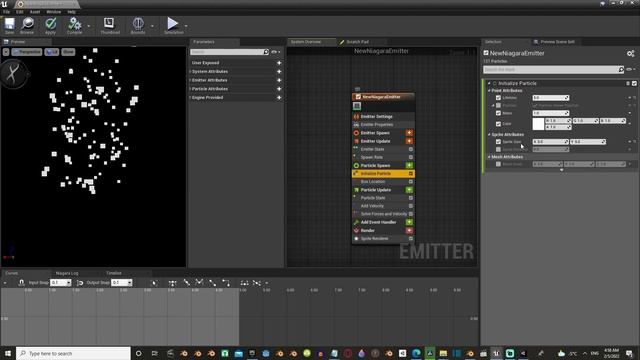
Task: Open the Window menu
Action: point(53,12)
